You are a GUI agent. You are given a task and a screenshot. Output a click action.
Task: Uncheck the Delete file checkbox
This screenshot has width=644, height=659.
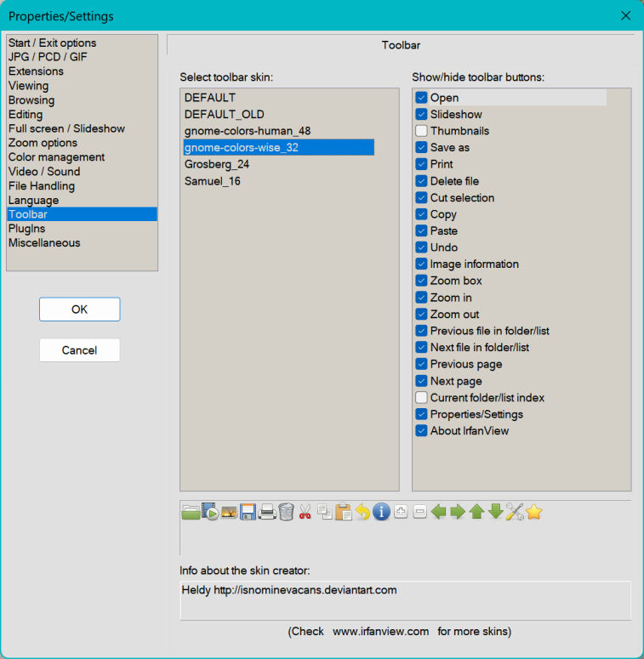[421, 181]
